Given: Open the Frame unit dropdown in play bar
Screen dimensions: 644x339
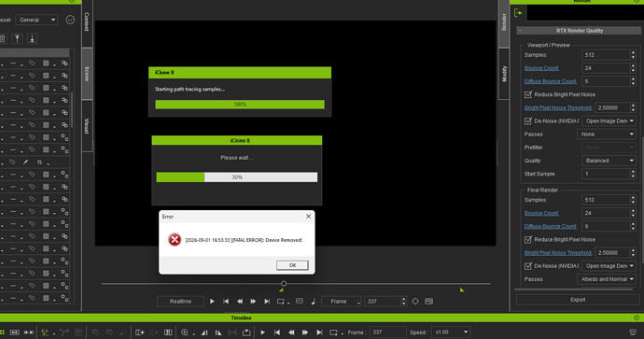Looking at the screenshot, I should click(x=342, y=302).
